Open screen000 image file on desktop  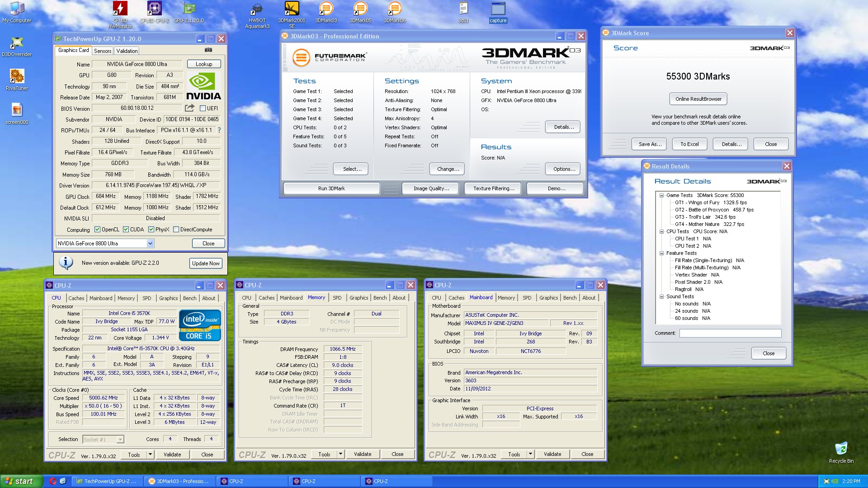pyautogui.click(x=17, y=114)
